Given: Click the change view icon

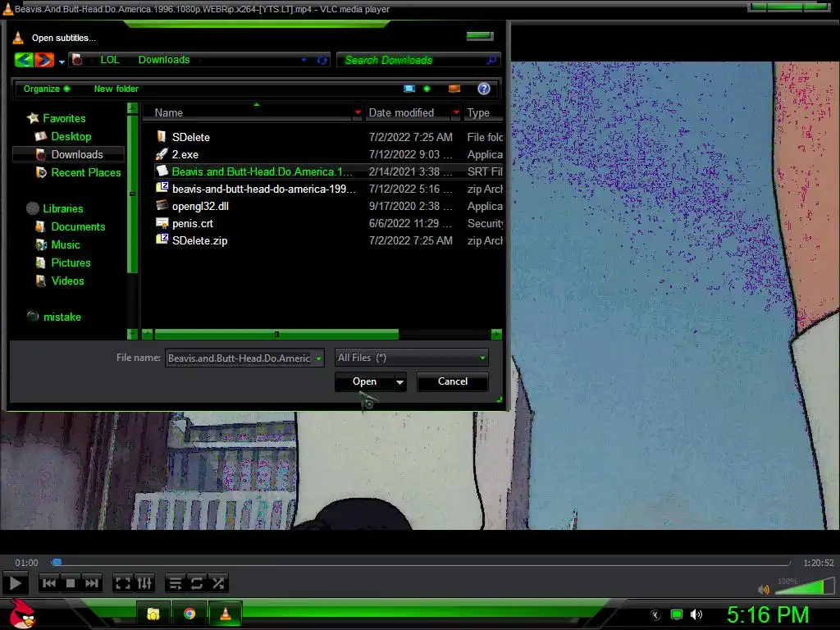Looking at the screenshot, I should point(409,89).
